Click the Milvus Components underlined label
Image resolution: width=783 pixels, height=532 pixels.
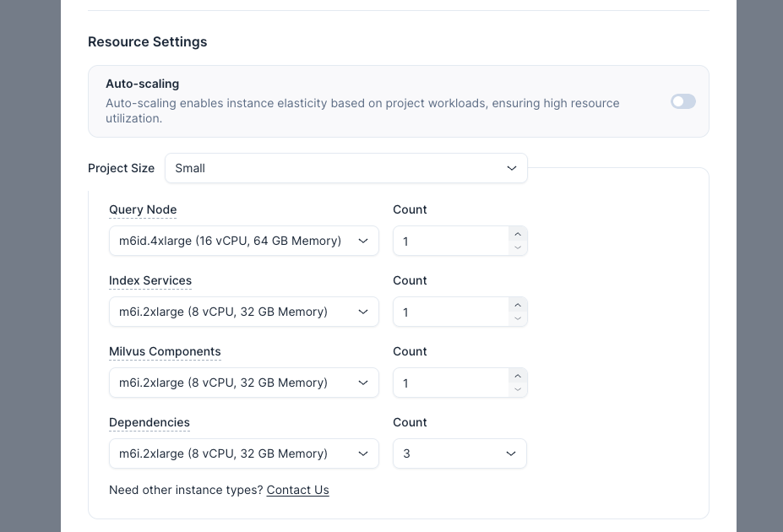(165, 351)
